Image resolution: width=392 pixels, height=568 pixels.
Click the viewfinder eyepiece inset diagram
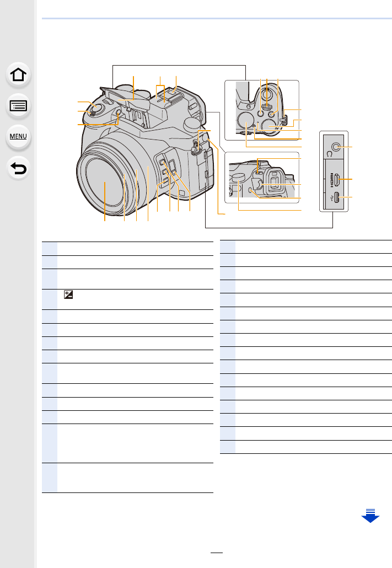(x=261, y=178)
